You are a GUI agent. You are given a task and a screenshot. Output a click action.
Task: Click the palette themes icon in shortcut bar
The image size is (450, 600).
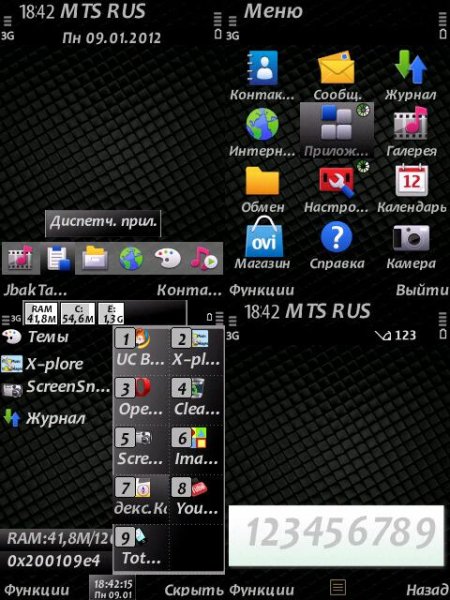(168, 259)
